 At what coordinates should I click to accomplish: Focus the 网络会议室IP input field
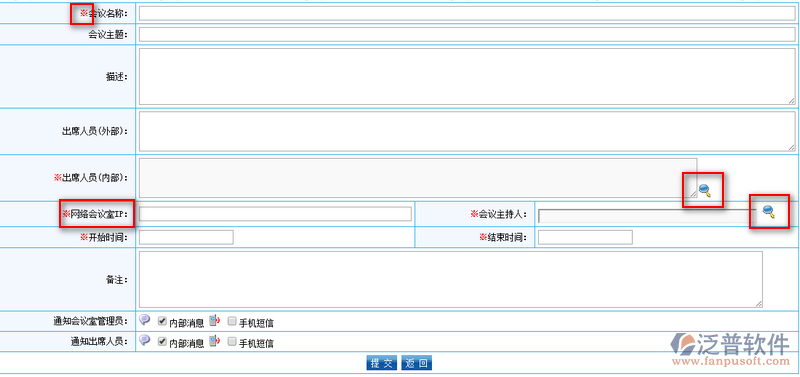click(275, 214)
